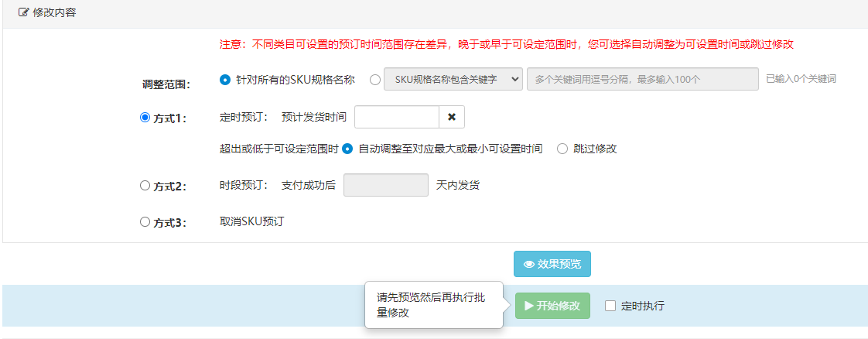Click the eye icon on 效果预览
The image size is (868, 339).
tap(528, 264)
